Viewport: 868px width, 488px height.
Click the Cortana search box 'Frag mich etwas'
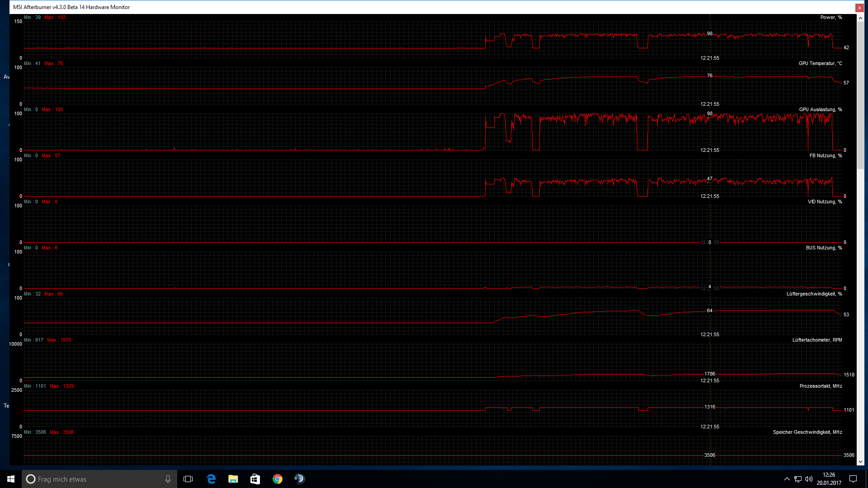pyautogui.click(x=99, y=479)
